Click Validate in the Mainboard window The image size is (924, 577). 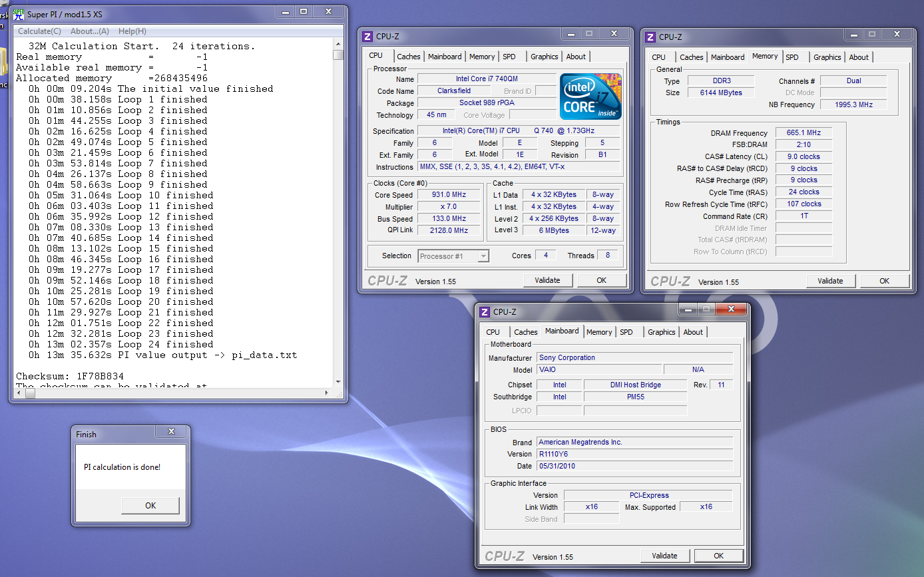tap(664, 556)
